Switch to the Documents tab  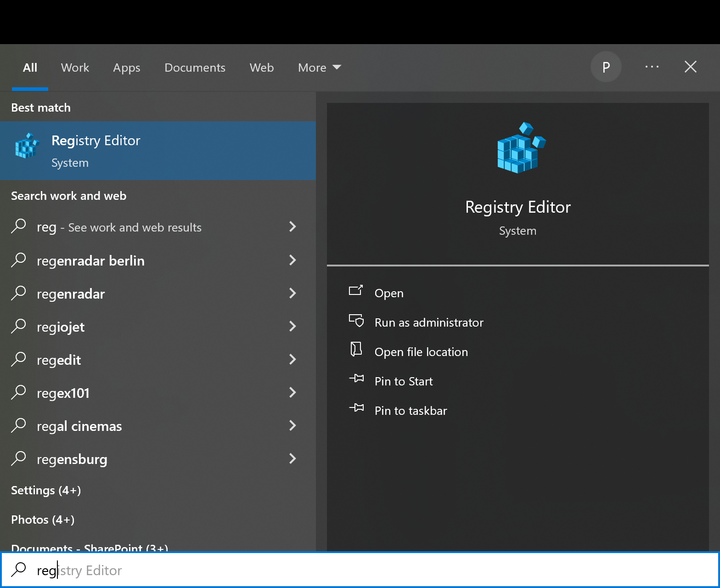195,68
